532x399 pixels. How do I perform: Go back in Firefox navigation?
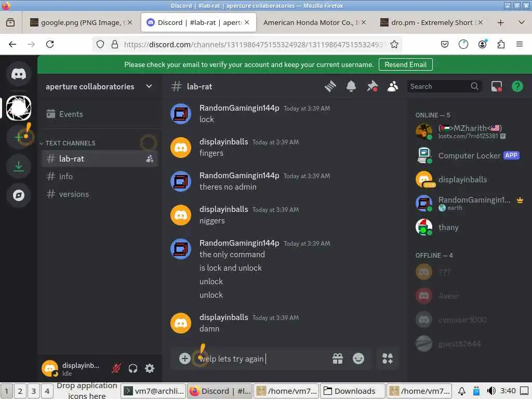pyautogui.click(x=12, y=44)
